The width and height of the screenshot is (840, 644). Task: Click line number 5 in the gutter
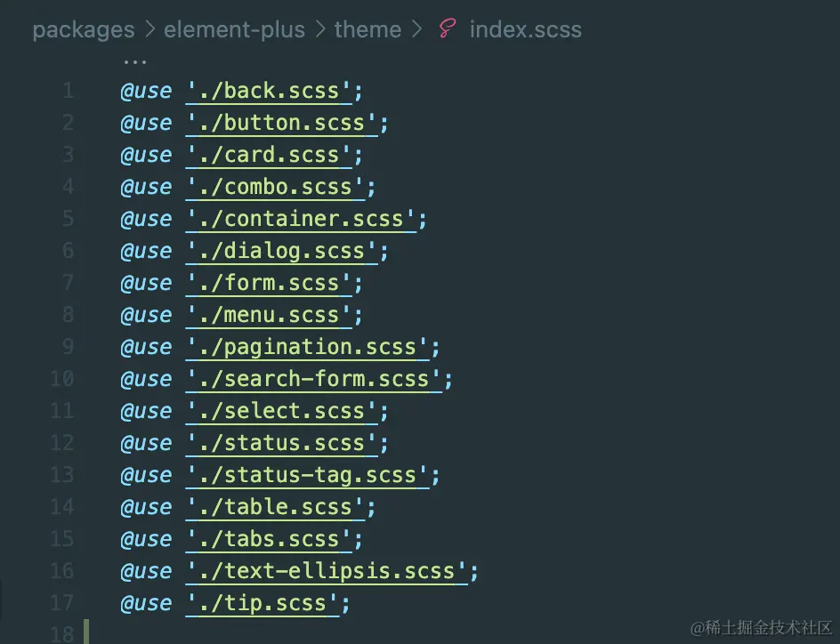(68, 219)
